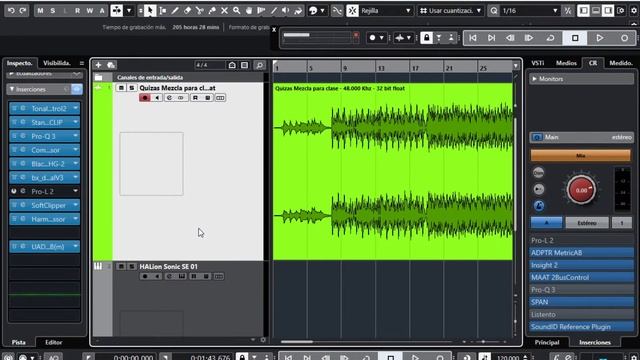Switch to the Visibilidad tab

[x=57, y=63]
